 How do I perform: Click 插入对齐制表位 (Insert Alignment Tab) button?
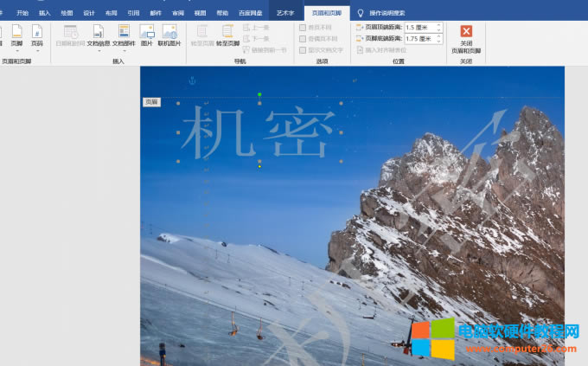click(380, 50)
